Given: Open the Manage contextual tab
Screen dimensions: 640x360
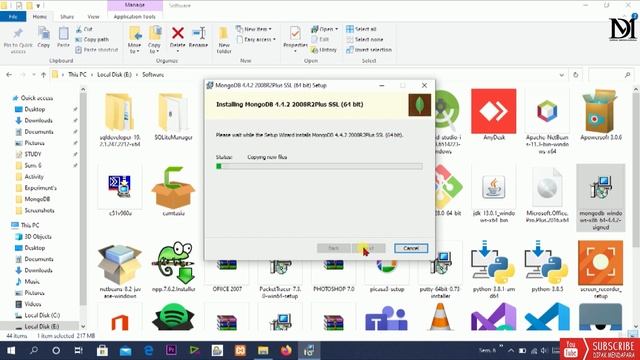Looking at the screenshot, I should coord(135,5).
